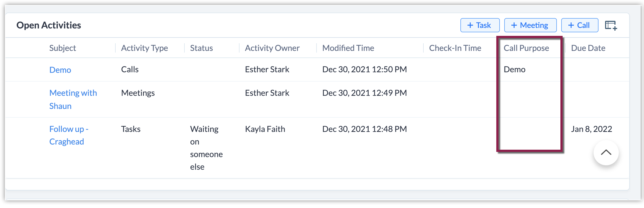Click the Subject column header
The height and width of the screenshot is (208, 644).
pos(62,48)
